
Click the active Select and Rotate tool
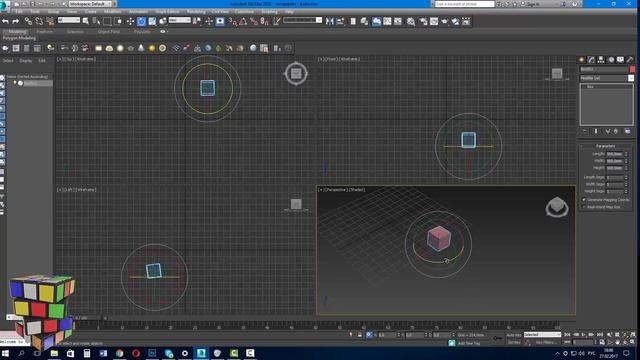pyautogui.click(x=141, y=21)
